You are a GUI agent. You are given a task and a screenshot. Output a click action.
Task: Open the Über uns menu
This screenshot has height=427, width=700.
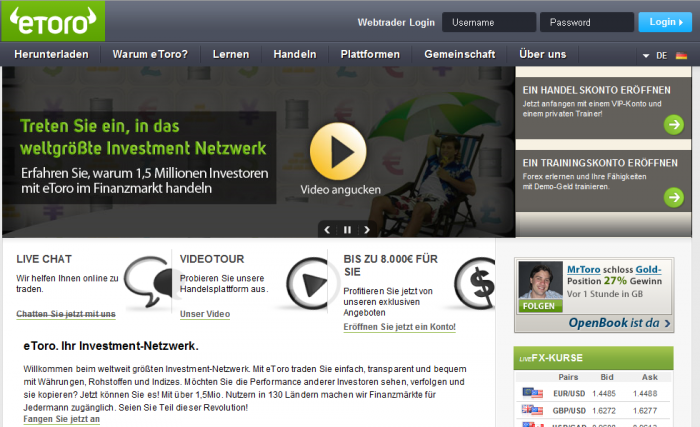tap(543, 54)
